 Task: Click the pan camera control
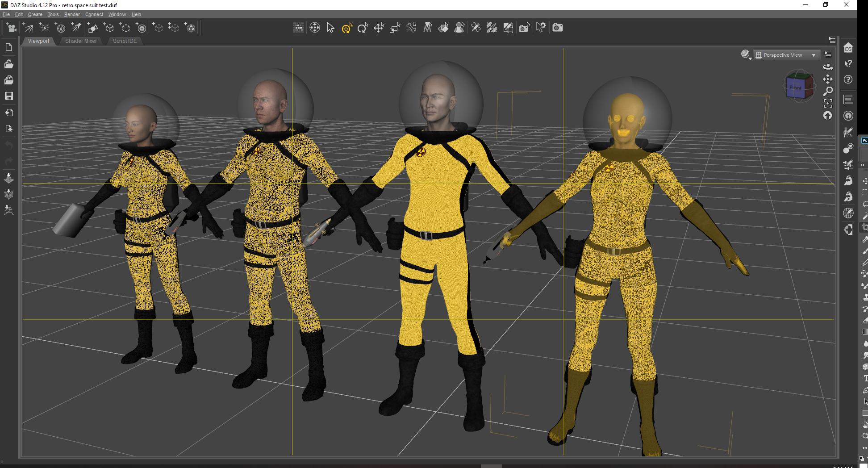click(x=828, y=79)
